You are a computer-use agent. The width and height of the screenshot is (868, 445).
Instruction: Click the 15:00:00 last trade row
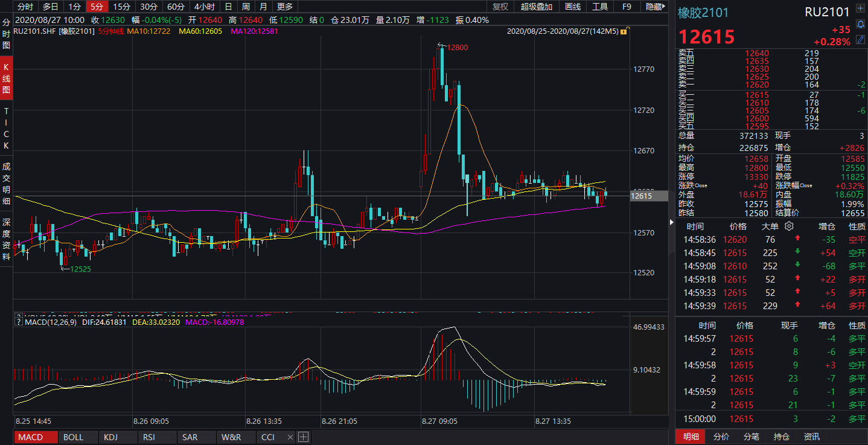tap(771, 418)
